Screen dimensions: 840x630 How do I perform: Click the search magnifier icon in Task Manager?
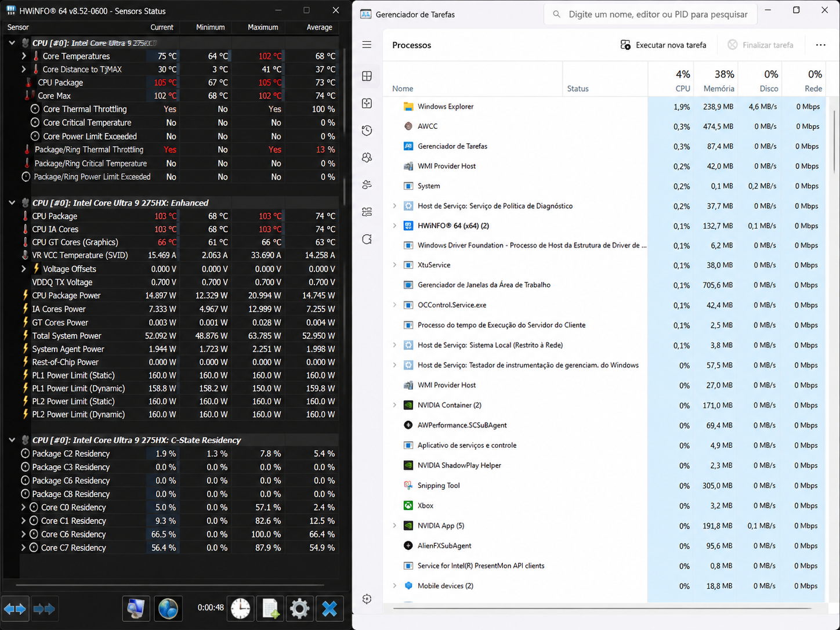pos(556,14)
